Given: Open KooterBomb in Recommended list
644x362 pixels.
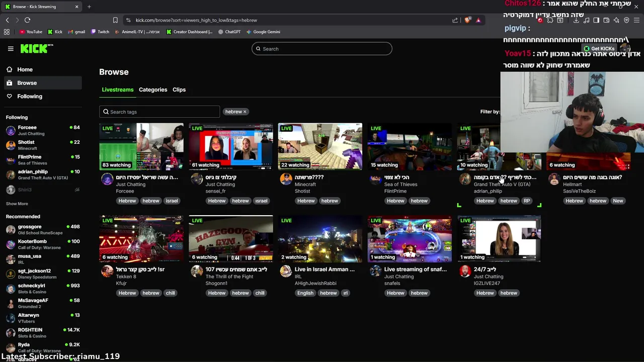Looking at the screenshot, I should point(42,244).
